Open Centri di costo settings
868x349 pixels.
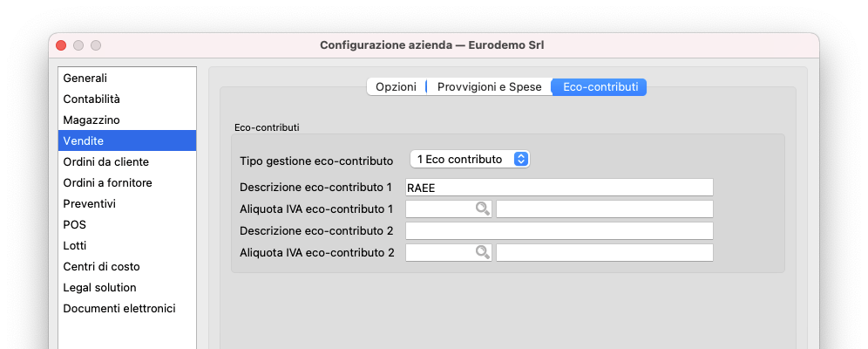click(x=101, y=266)
